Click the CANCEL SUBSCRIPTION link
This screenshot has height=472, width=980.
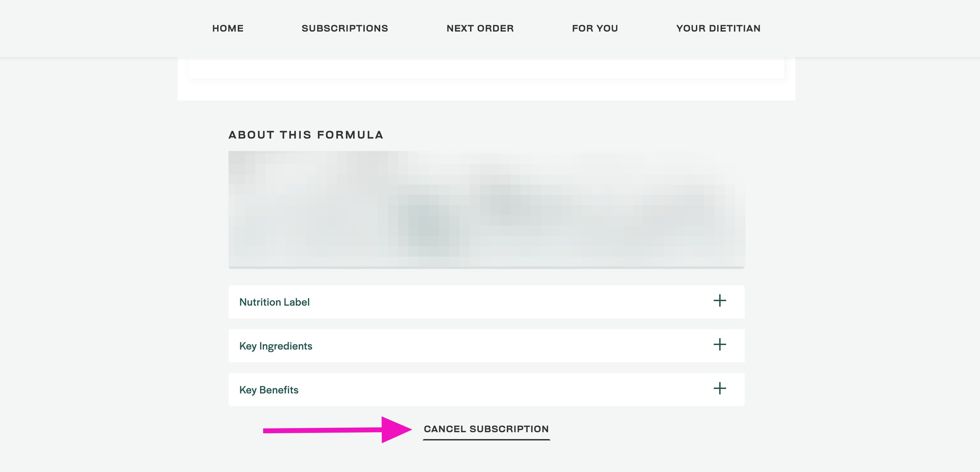point(486,429)
